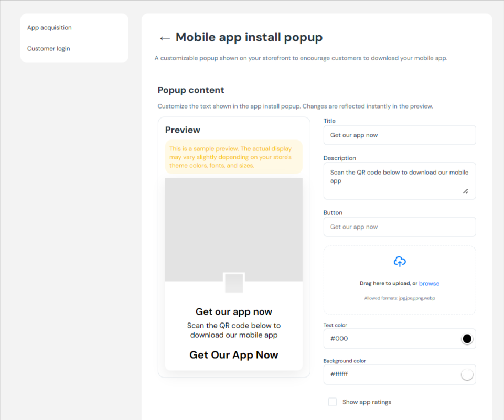Click the back arrow beside Mobile app install popup
Screen dimensions: 504x420
[165, 38]
